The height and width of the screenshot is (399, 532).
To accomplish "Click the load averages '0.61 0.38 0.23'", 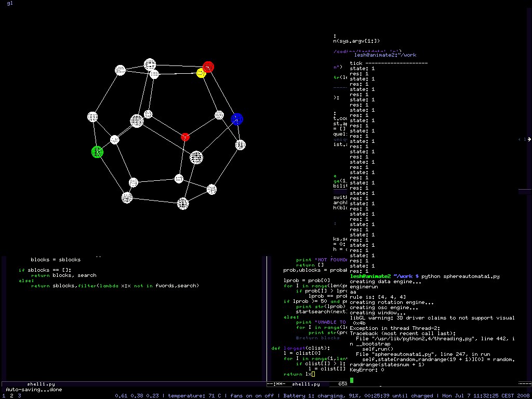I will click(x=137, y=395).
